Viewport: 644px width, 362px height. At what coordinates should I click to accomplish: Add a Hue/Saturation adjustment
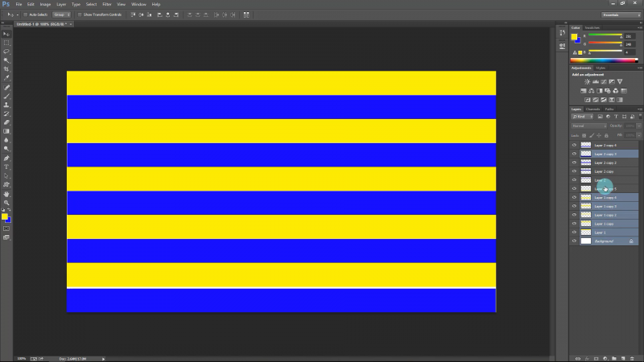[583, 91]
